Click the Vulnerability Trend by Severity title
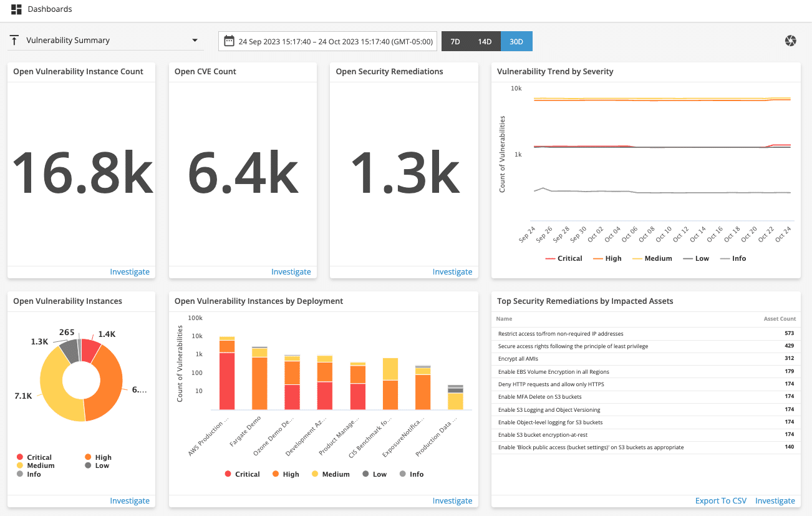The image size is (812, 516). click(555, 72)
